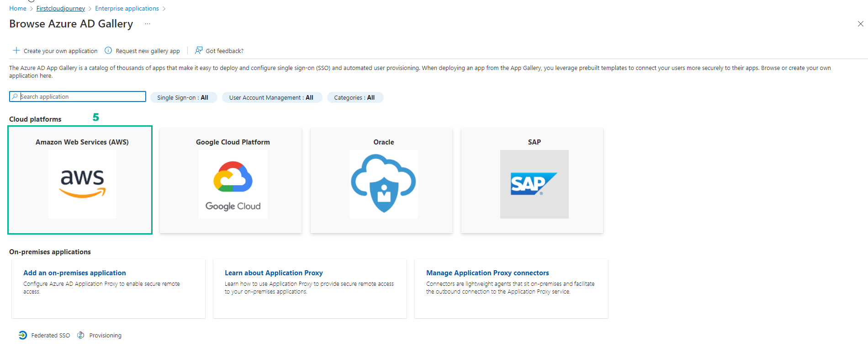The height and width of the screenshot is (353, 868).
Task: Click the breadcrumb chevron after Firstcloudjourney
Action: [90, 9]
